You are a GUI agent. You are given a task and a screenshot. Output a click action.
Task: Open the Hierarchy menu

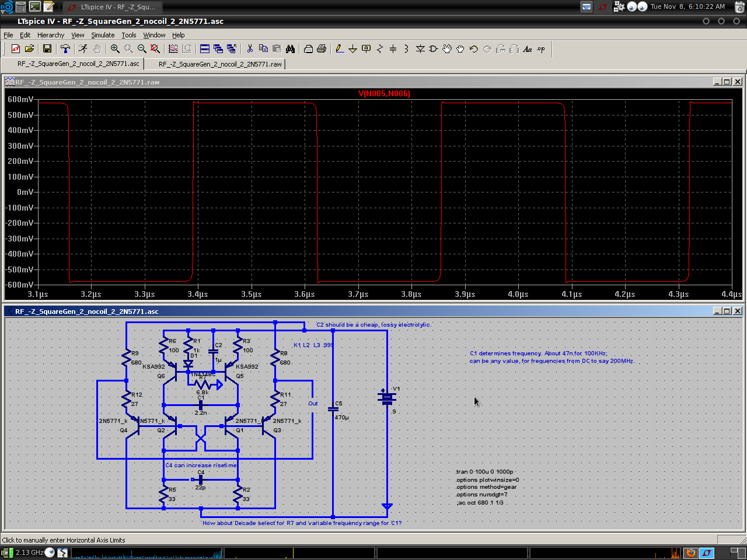[x=51, y=35]
